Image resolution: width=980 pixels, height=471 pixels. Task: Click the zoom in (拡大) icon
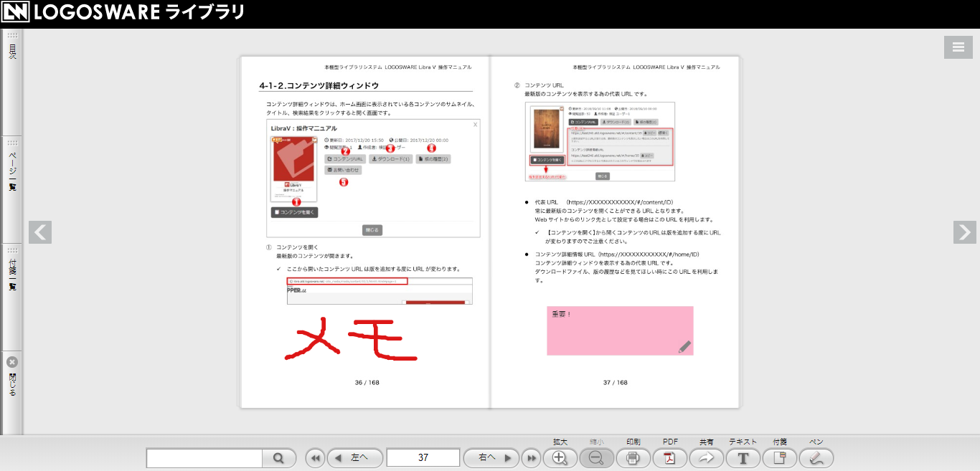pos(560,457)
